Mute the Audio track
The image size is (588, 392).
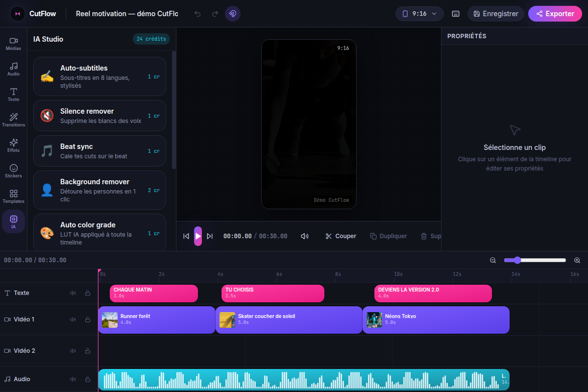click(73, 379)
